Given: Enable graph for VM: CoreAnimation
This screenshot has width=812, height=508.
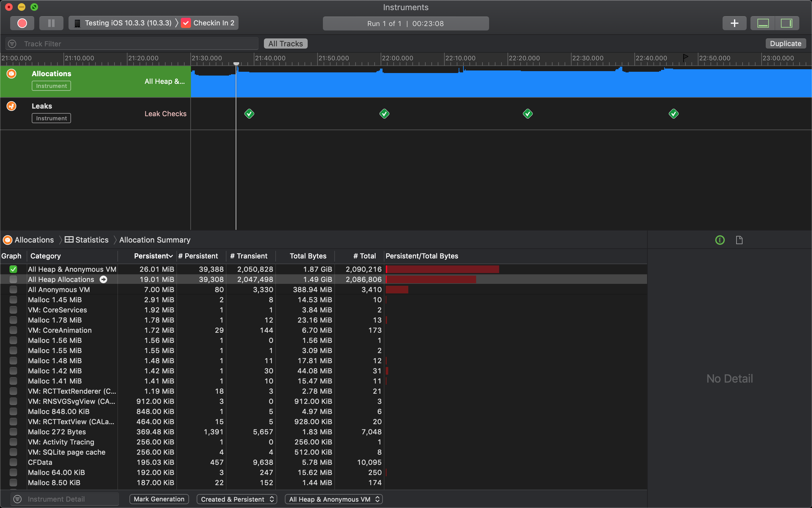Looking at the screenshot, I should (13, 330).
